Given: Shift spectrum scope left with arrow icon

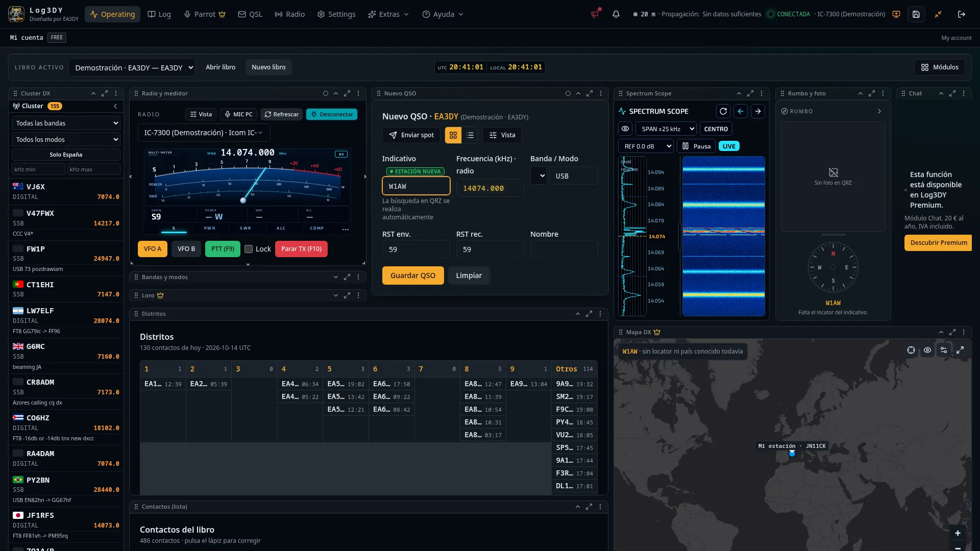Looking at the screenshot, I should click(741, 111).
